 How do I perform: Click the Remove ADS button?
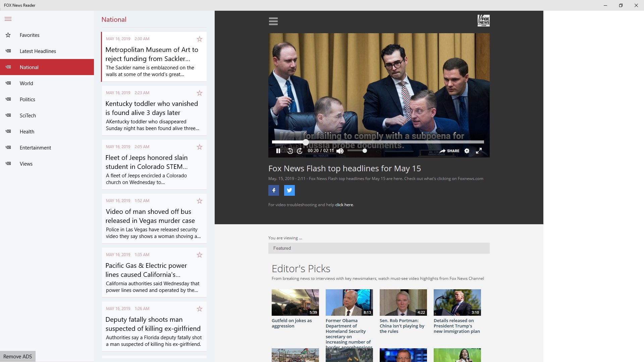pos(18,356)
